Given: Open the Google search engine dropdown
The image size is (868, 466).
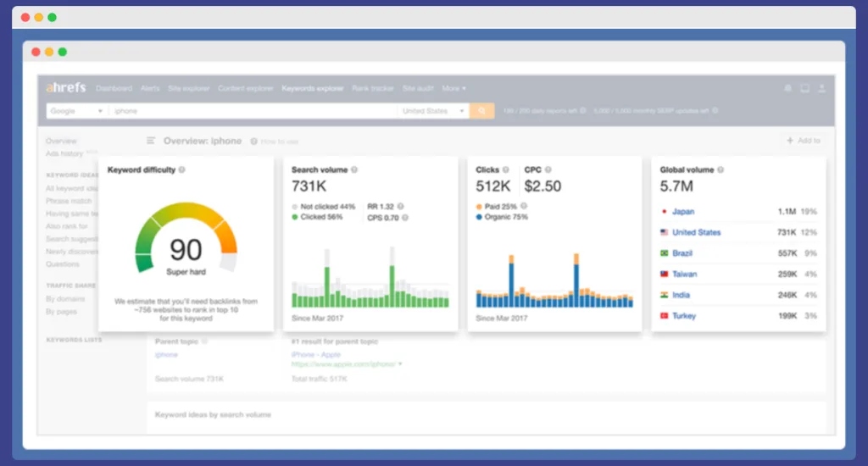Looking at the screenshot, I should (x=76, y=111).
